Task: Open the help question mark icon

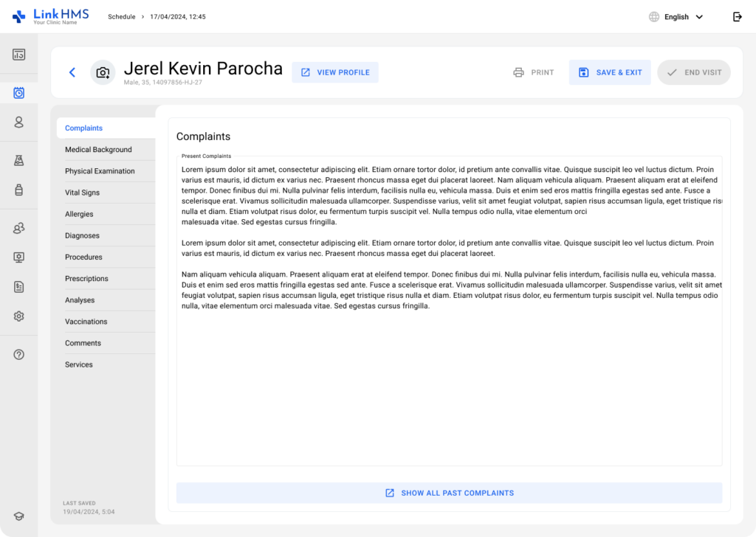Action: click(x=18, y=355)
